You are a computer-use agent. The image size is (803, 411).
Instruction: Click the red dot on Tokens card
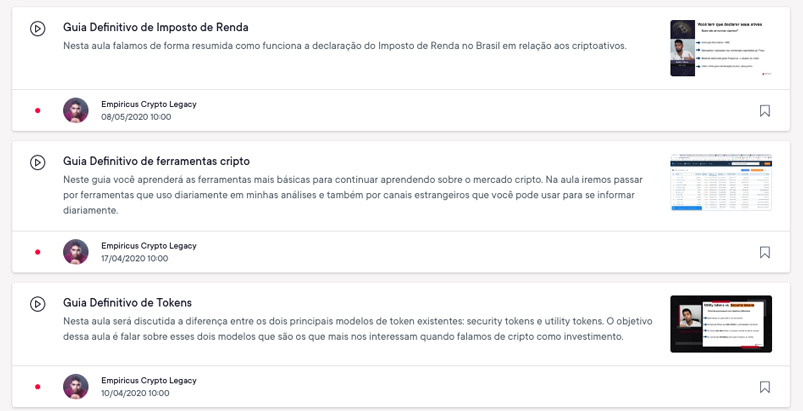(x=38, y=387)
